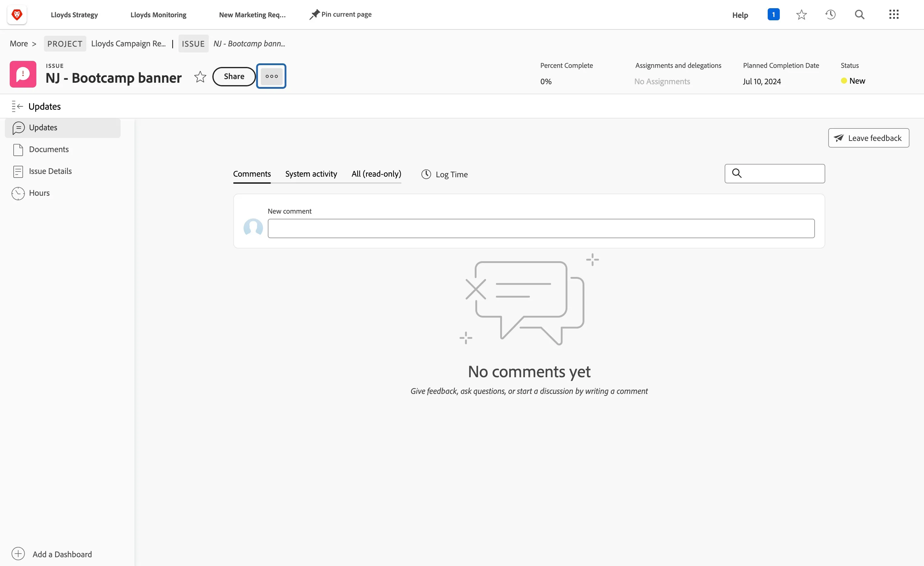Click the New status value
The width and height of the screenshot is (924, 566).
coord(853,81)
